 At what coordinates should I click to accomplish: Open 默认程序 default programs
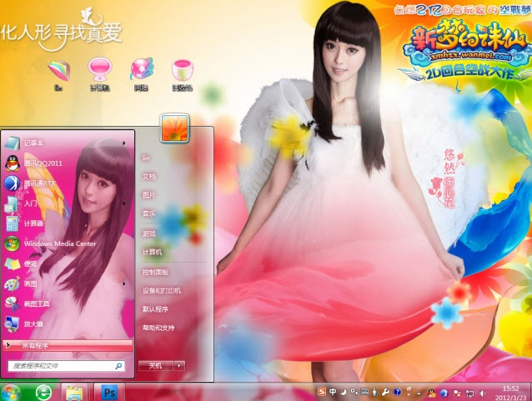click(x=155, y=309)
